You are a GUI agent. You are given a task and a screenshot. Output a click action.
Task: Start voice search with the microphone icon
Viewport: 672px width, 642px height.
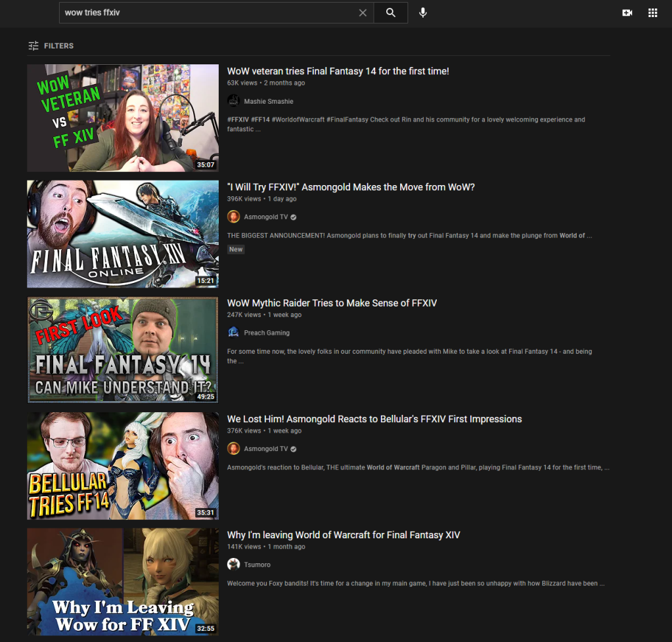[423, 12]
